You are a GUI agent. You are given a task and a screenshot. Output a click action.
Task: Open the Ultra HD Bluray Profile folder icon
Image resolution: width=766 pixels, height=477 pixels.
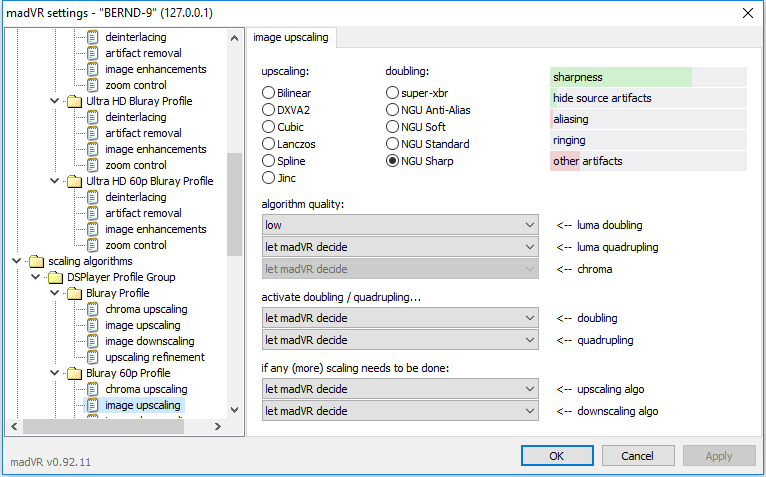coord(74,101)
